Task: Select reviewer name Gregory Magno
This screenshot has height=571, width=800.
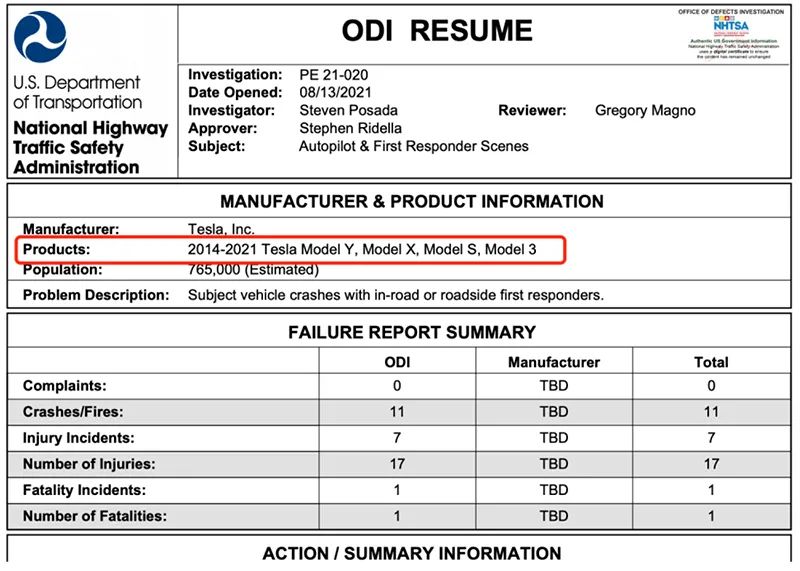Action: tap(645, 110)
